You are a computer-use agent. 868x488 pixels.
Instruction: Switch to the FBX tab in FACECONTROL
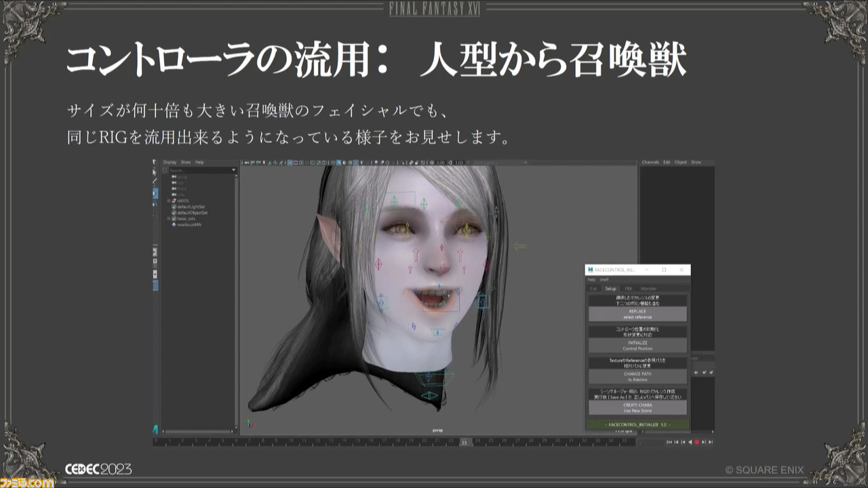pos(628,289)
